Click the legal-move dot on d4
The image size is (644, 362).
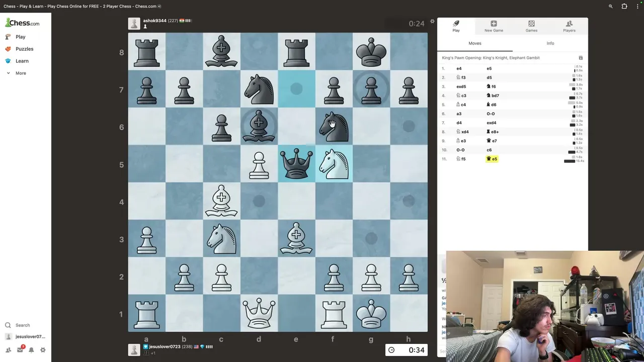(259, 201)
